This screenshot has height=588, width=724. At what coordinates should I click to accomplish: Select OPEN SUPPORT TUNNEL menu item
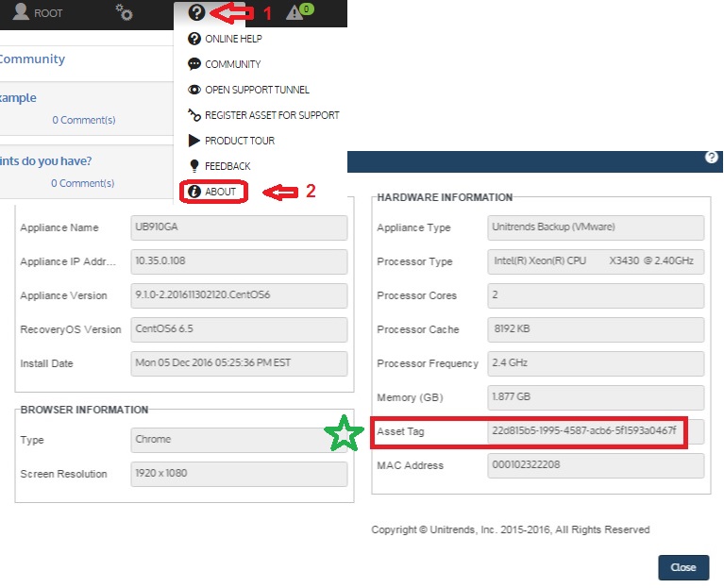257,90
